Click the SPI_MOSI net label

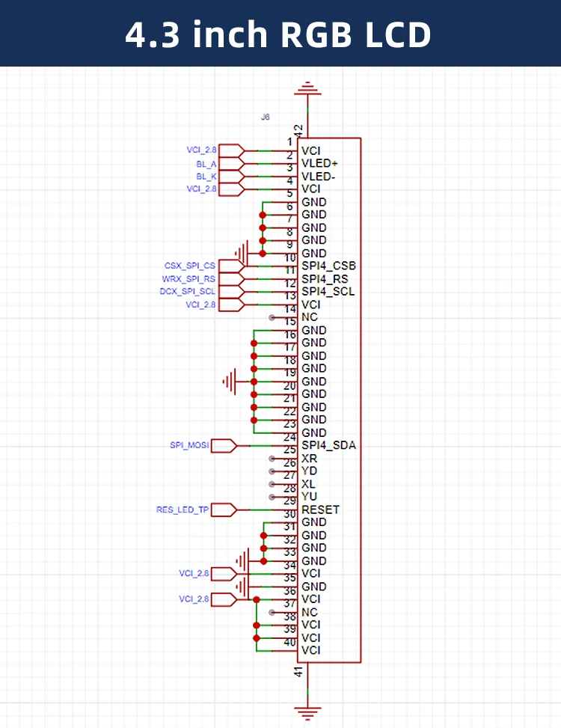(x=189, y=445)
